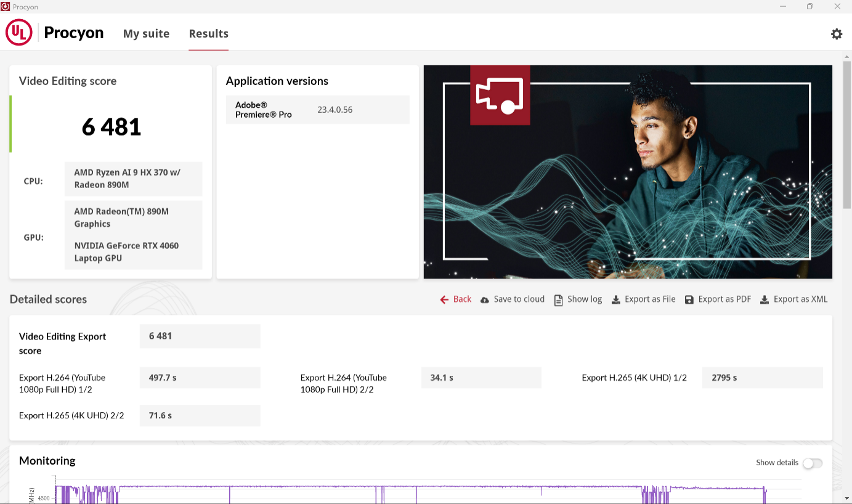
Task: Click the Save to cloud icon
Action: point(485,299)
